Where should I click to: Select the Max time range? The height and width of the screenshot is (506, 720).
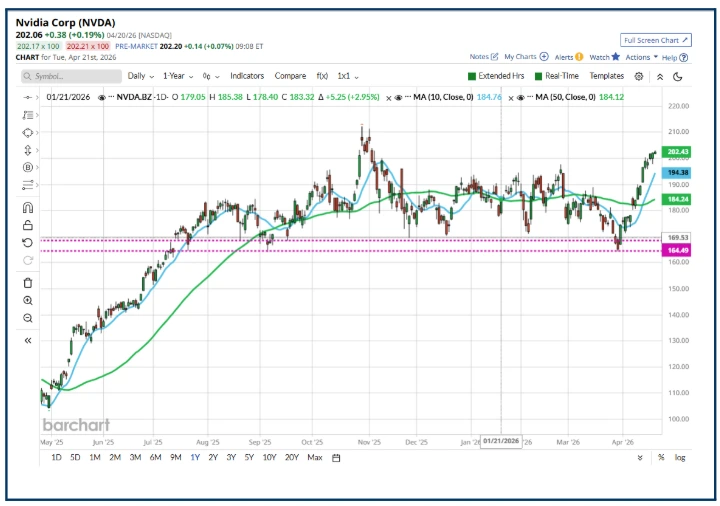(x=315, y=457)
